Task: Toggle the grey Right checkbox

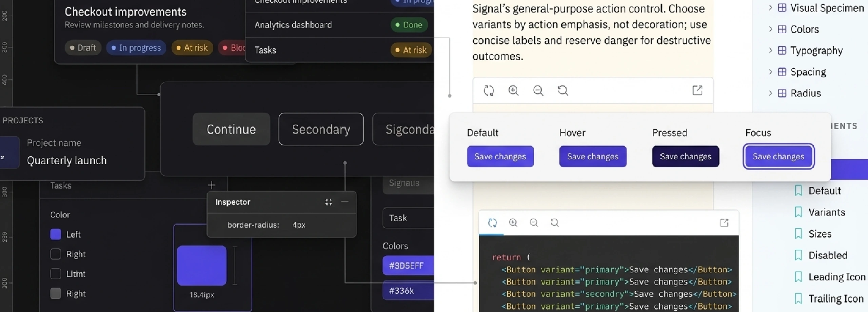Action: point(56,293)
